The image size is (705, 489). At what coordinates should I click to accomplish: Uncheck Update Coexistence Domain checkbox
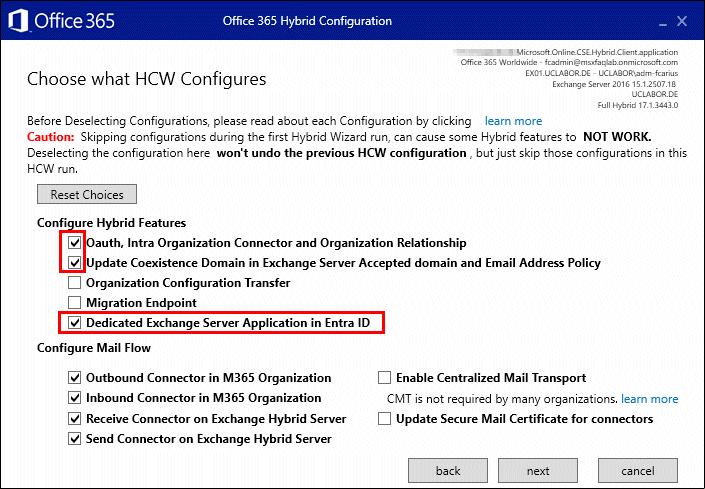75,262
